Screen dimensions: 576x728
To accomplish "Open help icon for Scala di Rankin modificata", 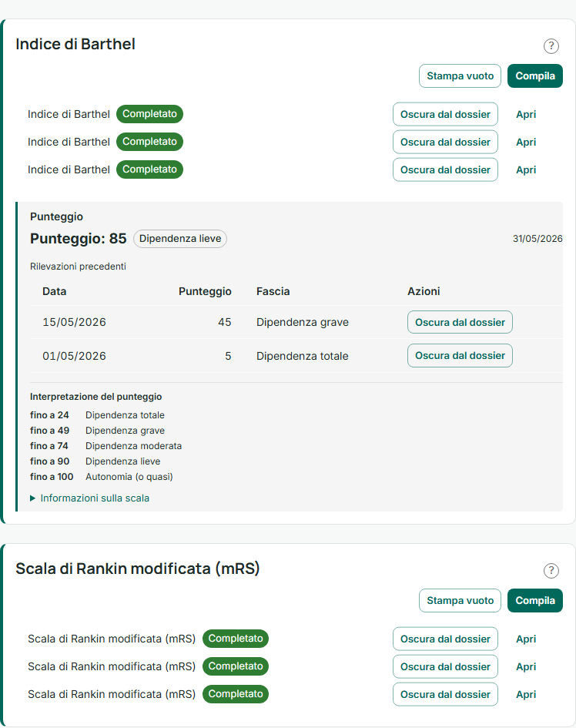I will [551, 571].
